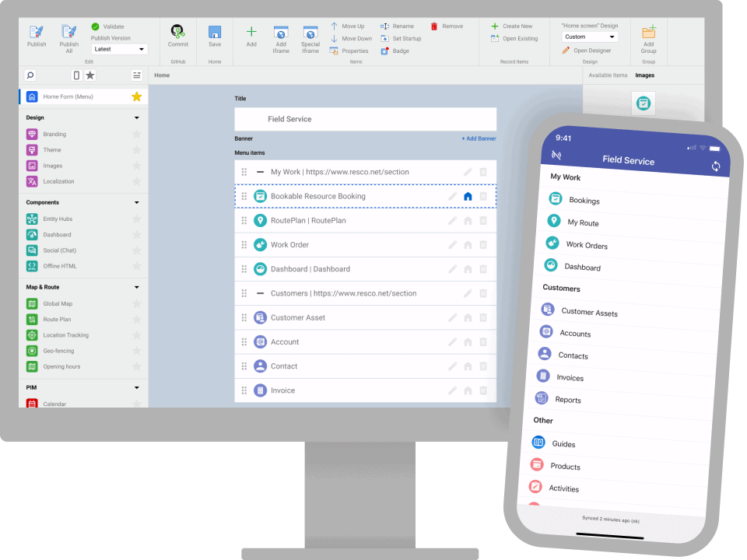Edit the Bookable Resource Booking item
Viewport: 747px width, 560px height.
tap(453, 196)
